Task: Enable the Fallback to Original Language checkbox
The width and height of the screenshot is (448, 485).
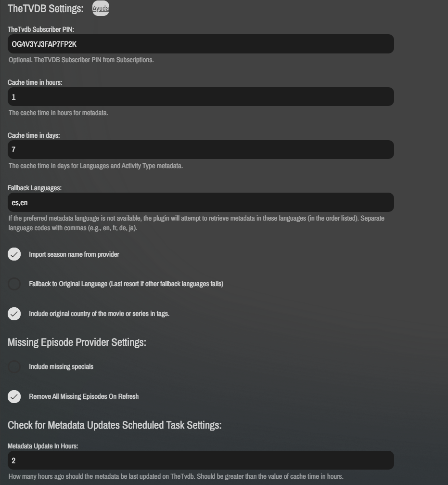Action: pos(14,284)
